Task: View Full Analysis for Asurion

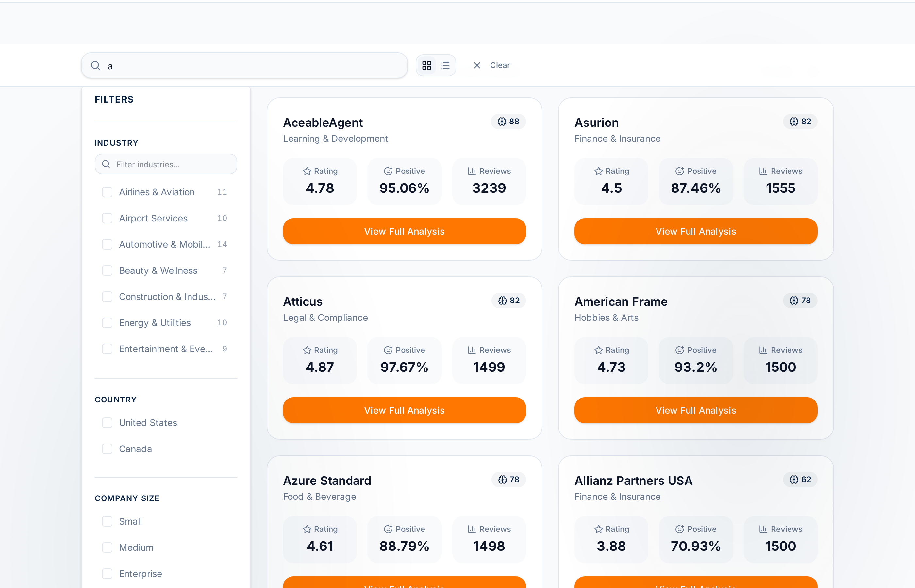Action: [x=696, y=231]
